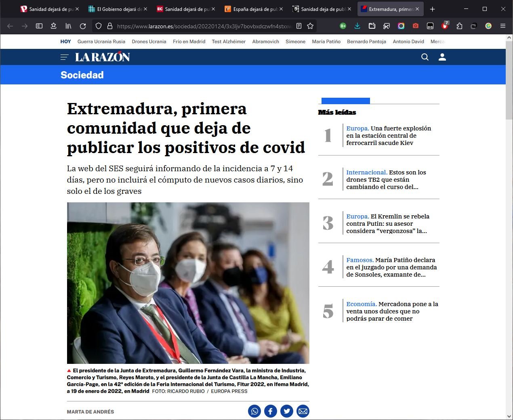This screenshot has width=513, height=420.
Task: Open user account profile icon
Action: click(x=442, y=57)
